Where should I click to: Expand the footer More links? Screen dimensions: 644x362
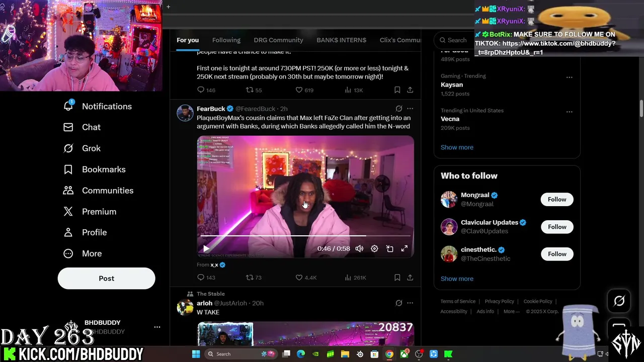point(512,311)
